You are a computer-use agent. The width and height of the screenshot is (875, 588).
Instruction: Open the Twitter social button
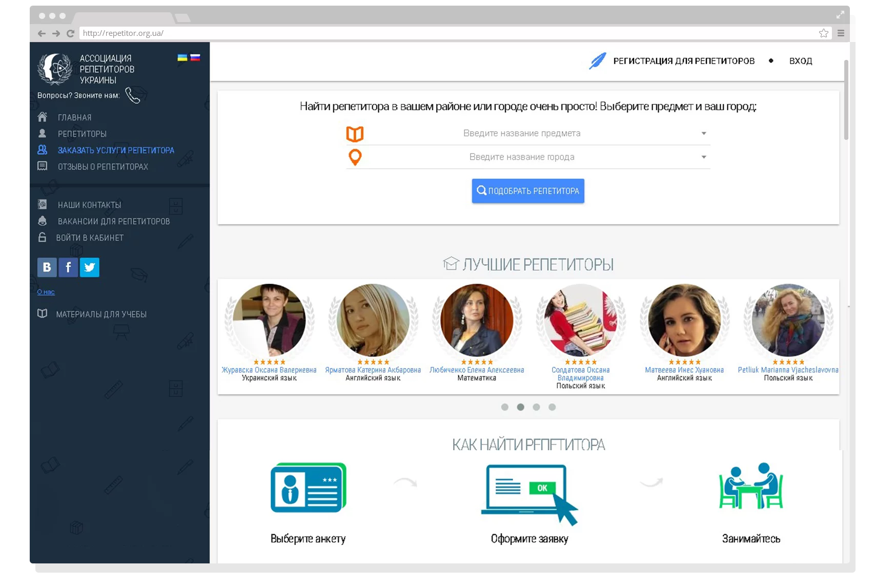(90, 267)
